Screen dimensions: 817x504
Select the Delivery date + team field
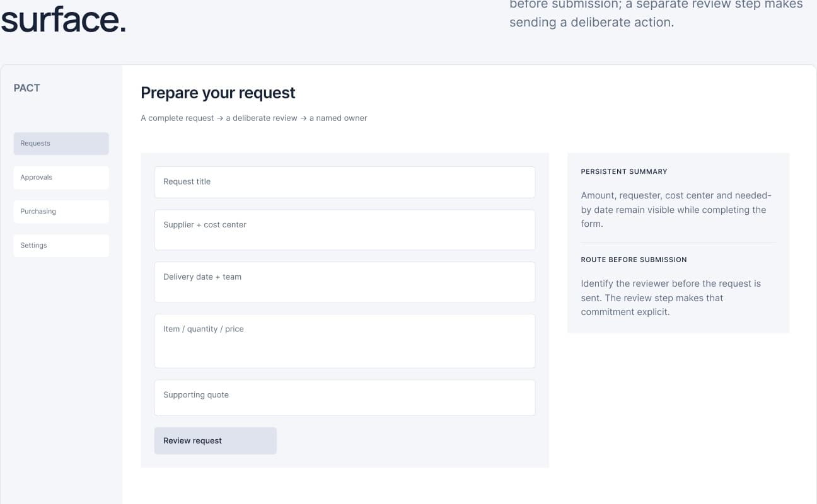(345, 282)
